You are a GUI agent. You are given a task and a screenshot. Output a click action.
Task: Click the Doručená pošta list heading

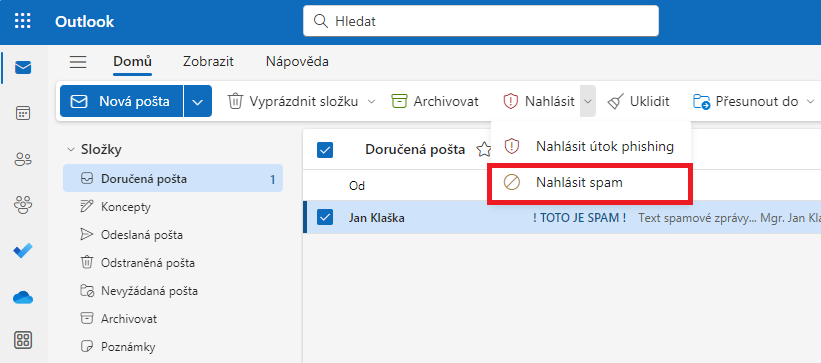coord(415,150)
